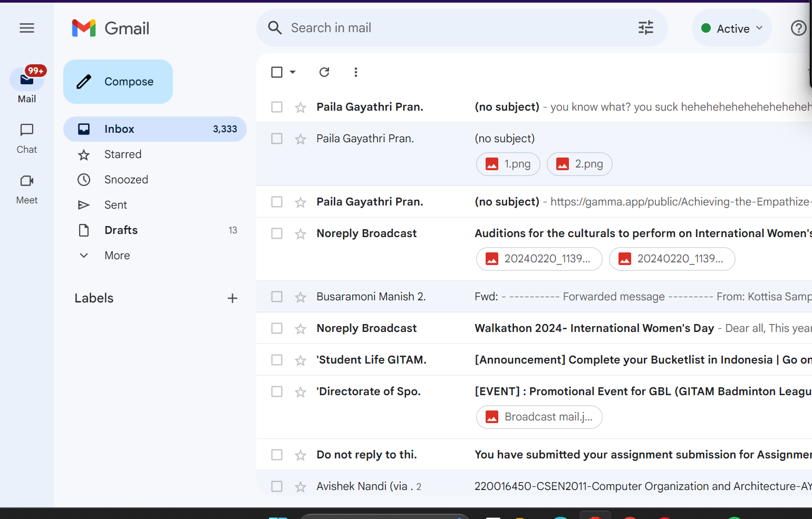Open the GITAM Badminton League event email
The image size is (812, 519).
(534, 407)
